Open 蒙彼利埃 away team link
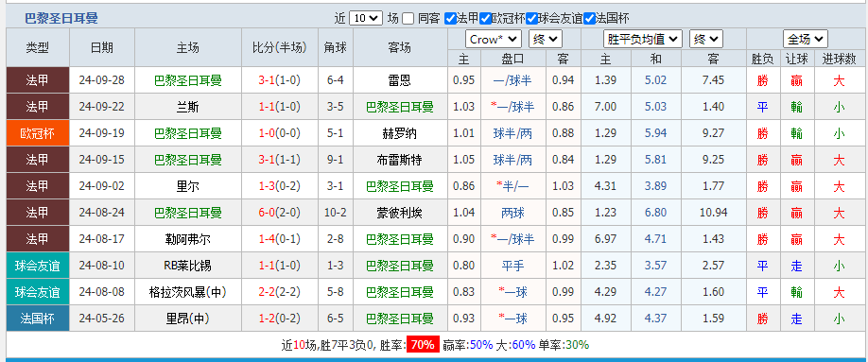 (x=400, y=213)
